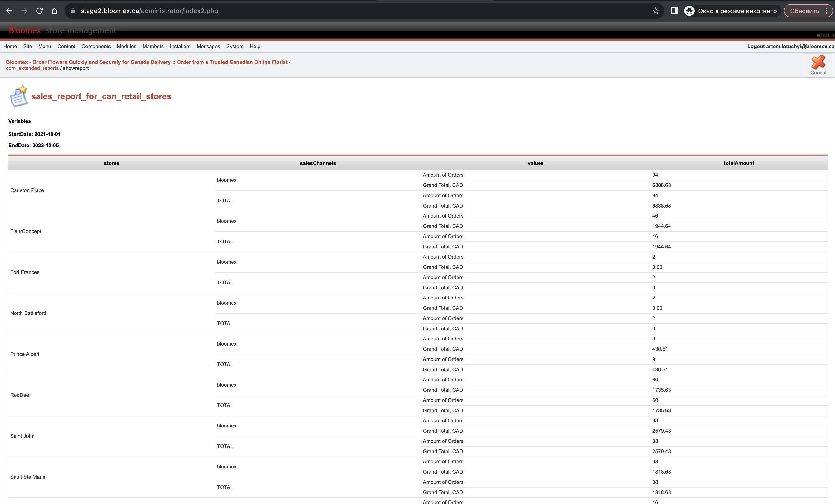This screenshot has width=835, height=504.
Task: Select the Prince Albert store cell
Action: 111,354
